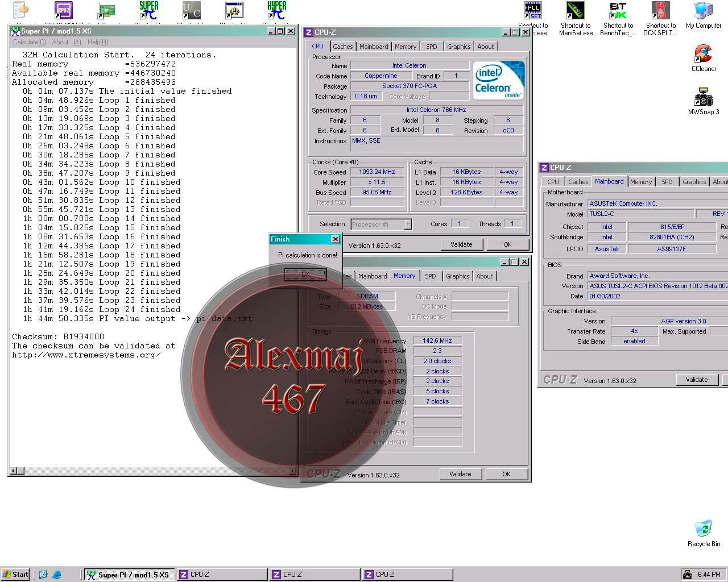
Task: Click the Specification field Intel Celeron 766 MHz
Action: click(436, 110)
